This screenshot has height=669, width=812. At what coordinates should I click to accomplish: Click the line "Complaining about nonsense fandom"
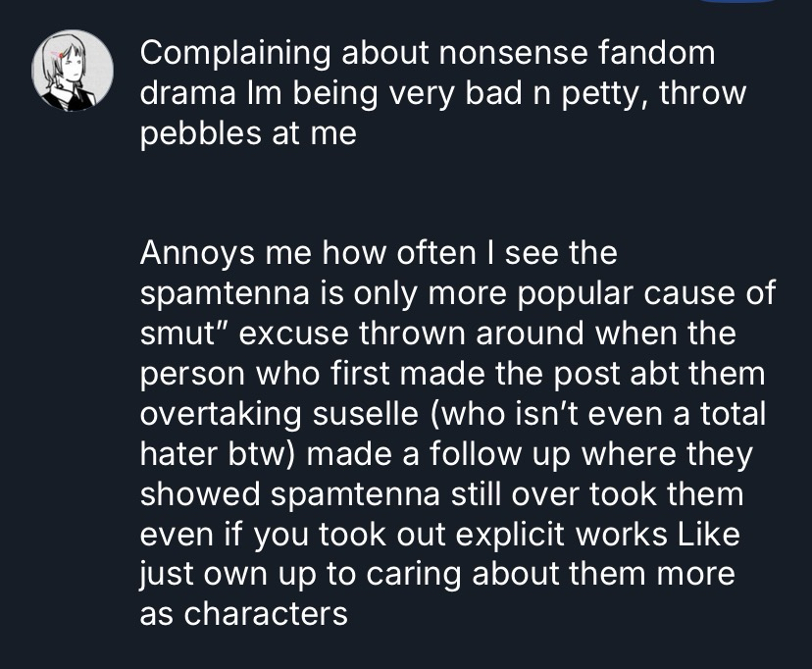click(x=428, y=55)
